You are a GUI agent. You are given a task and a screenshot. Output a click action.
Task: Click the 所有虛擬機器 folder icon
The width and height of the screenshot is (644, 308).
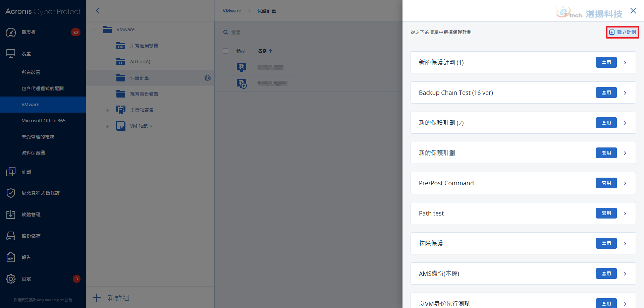coord(121,46)
